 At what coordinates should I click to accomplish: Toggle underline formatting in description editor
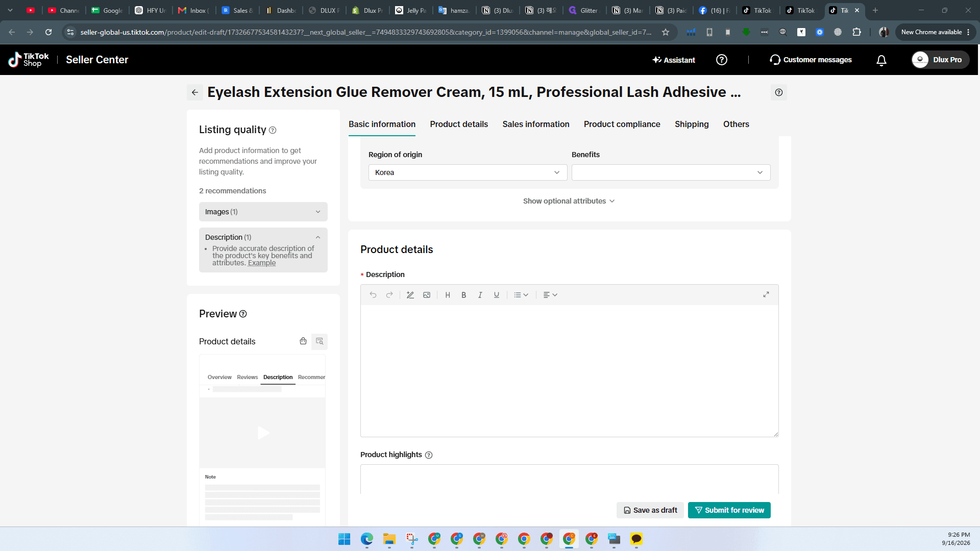coord(497,295)
